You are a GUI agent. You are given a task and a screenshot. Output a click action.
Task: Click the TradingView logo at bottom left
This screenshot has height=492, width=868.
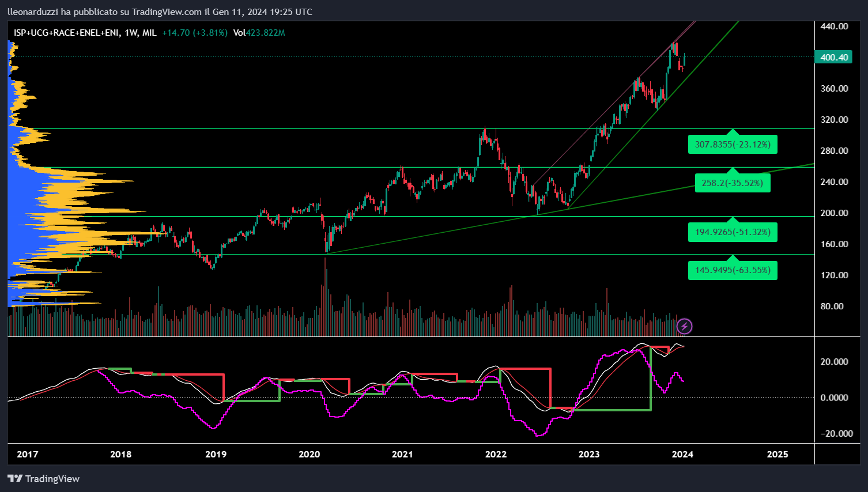43,479
